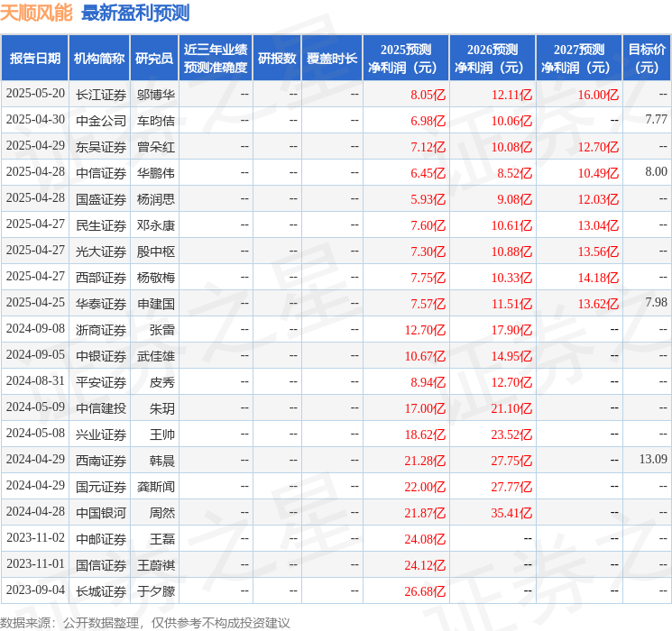
Task: Click the 14.18亿 forecast value
Action: tap(598, 278)
